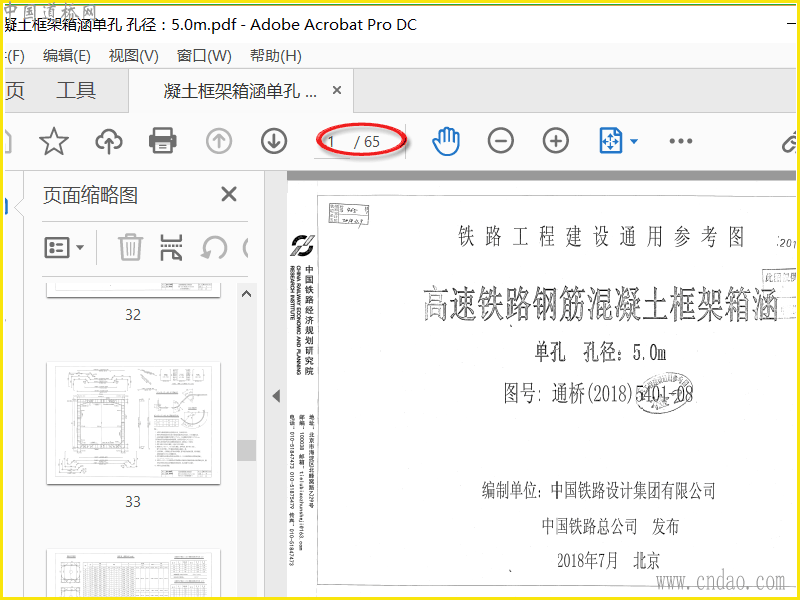The width and height of the screenshot is (800, 600).
Task: Open the 窗口(W) menu
Action: (x=204, y=56)
